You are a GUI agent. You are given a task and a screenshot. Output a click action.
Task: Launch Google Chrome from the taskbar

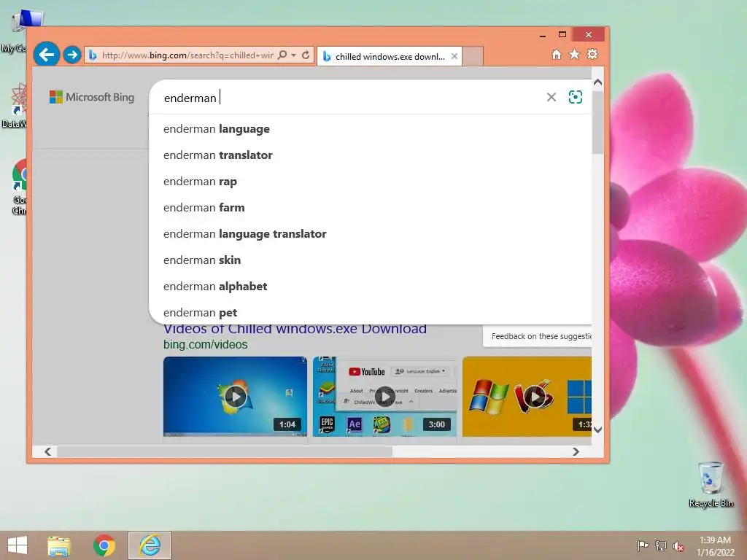coord(104,545)
